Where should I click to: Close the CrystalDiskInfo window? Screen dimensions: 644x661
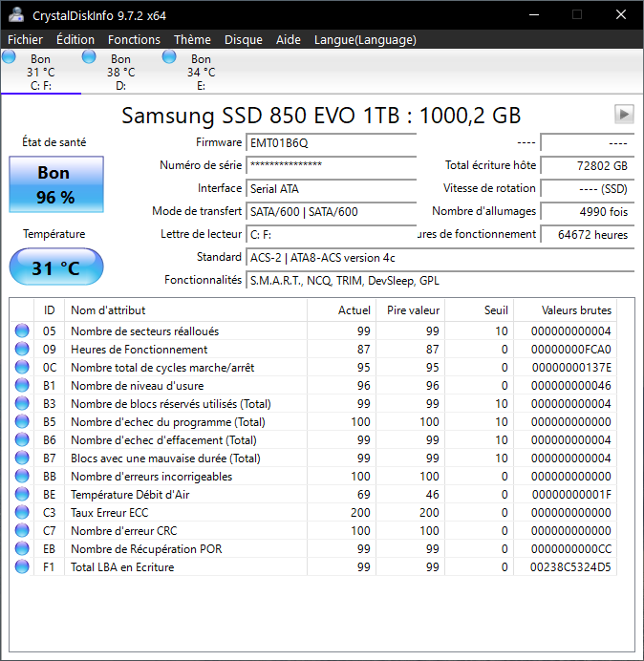[621, 14]
